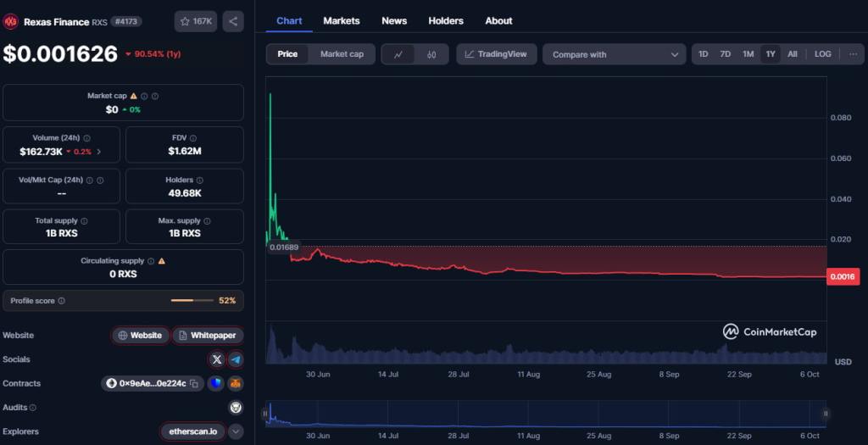
Task: Click the 30 Jun date label under the volume chart
Action: pos(318,375)
